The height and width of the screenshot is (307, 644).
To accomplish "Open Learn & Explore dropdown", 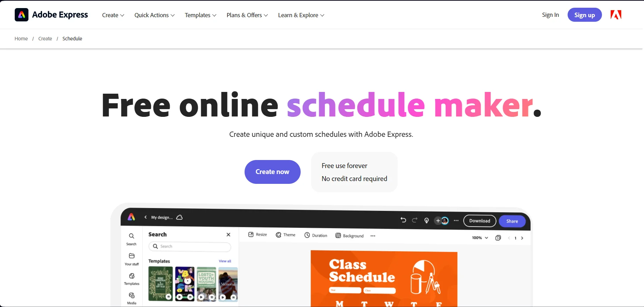I will 301,15.
